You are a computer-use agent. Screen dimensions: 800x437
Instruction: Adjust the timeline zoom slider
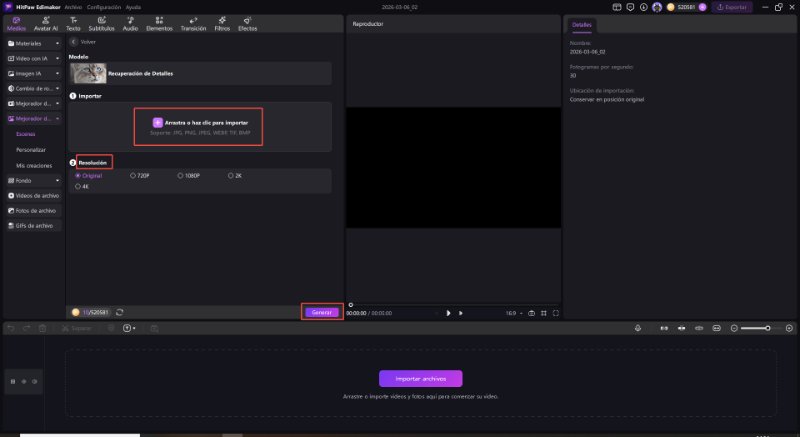coord(768,328)
